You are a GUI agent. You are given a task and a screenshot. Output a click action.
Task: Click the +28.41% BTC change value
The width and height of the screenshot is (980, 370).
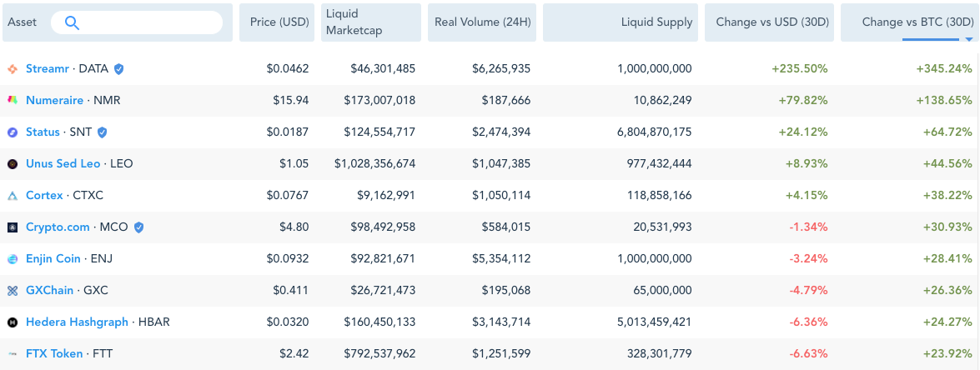947,259
